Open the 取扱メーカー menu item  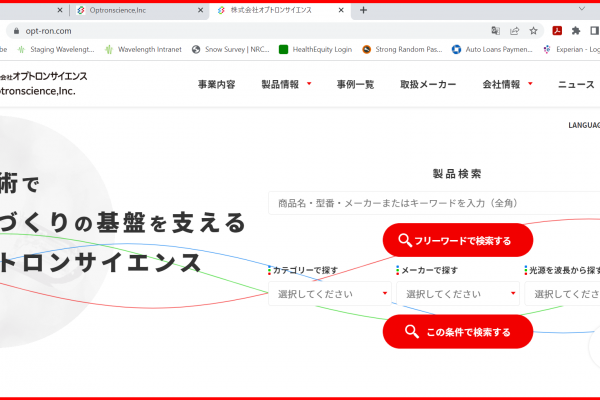click(428, 84)
